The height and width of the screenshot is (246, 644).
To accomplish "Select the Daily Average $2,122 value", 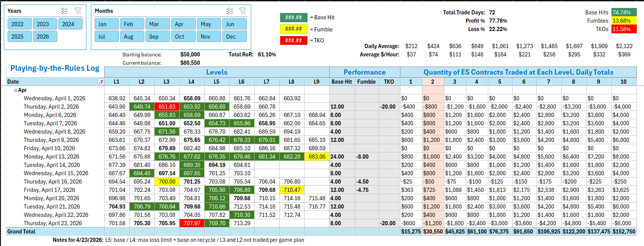I will coord(624,46).
